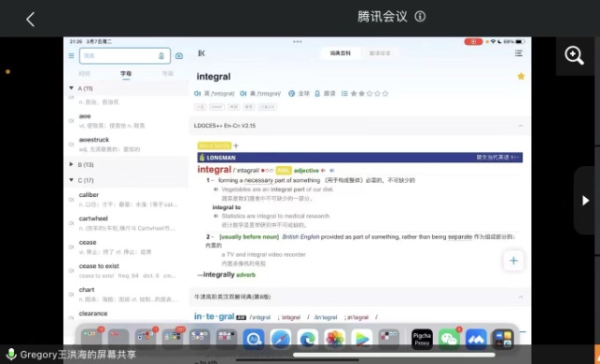The width and height of the screenshot is (600, 364).
Task: Expand the B (13) group
Action: click(71, 164)
